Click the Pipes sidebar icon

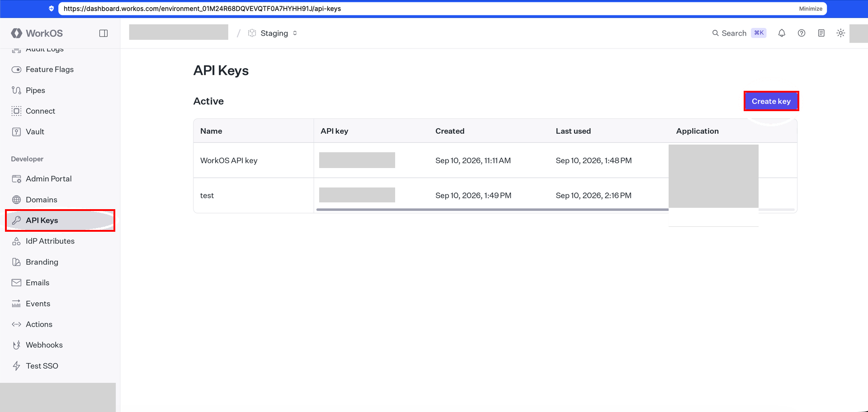coord(16,90)
